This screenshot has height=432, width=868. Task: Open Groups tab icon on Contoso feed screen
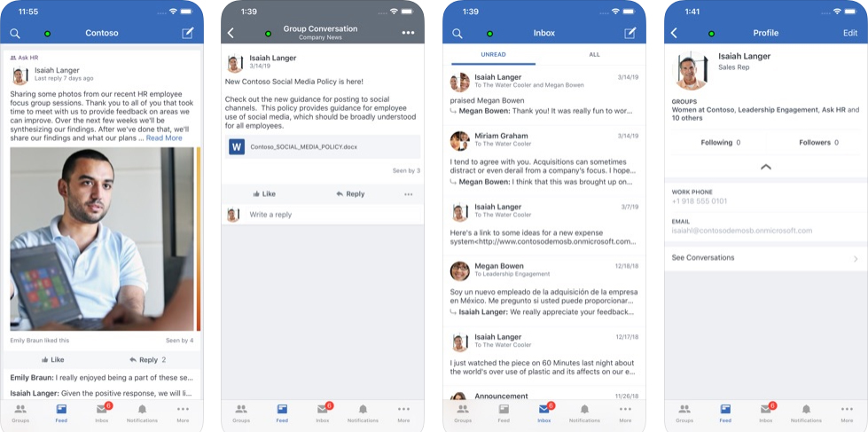20,413
